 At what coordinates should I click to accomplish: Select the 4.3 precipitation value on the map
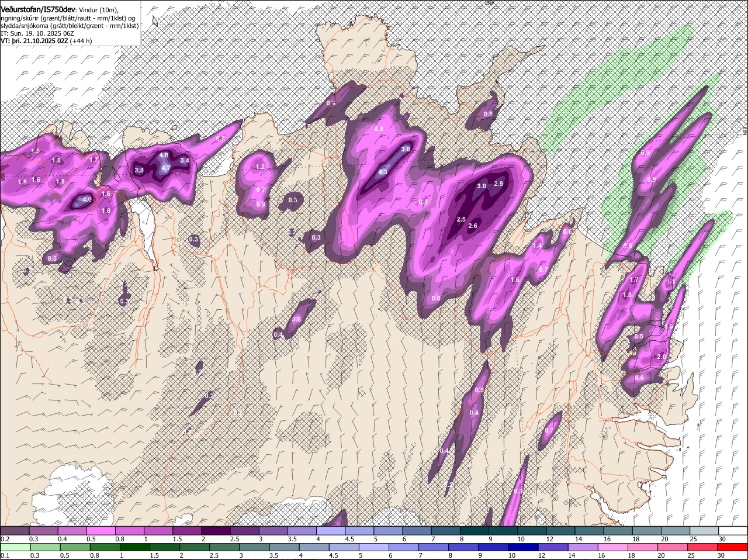pyautogui.click(x=383, y=172)
